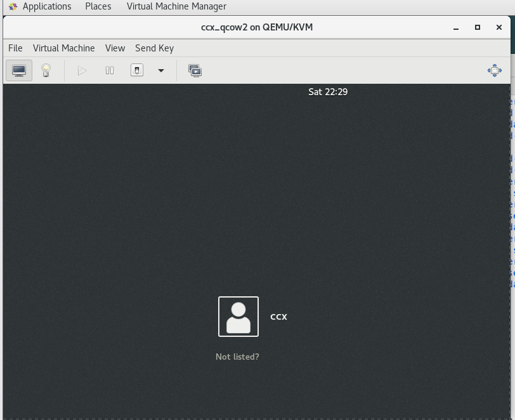Click the ccx_qcow2 on QEMU/KVM title bar
This screenshot has height=420, width=515.
click(x=256, y=27)
